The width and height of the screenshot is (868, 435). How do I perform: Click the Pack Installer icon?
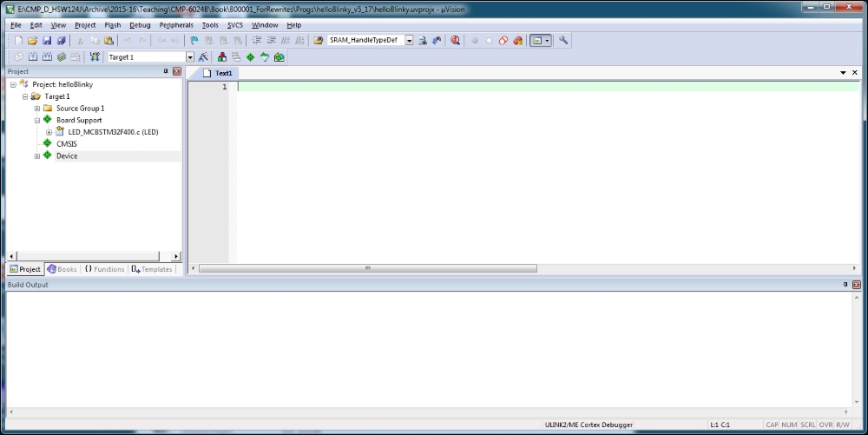(279, 57)
